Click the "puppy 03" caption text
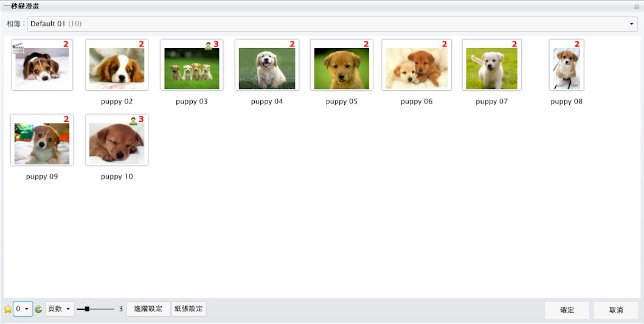Image resolution: width=644 pixels, height=324 pixels. pos(192,102)
